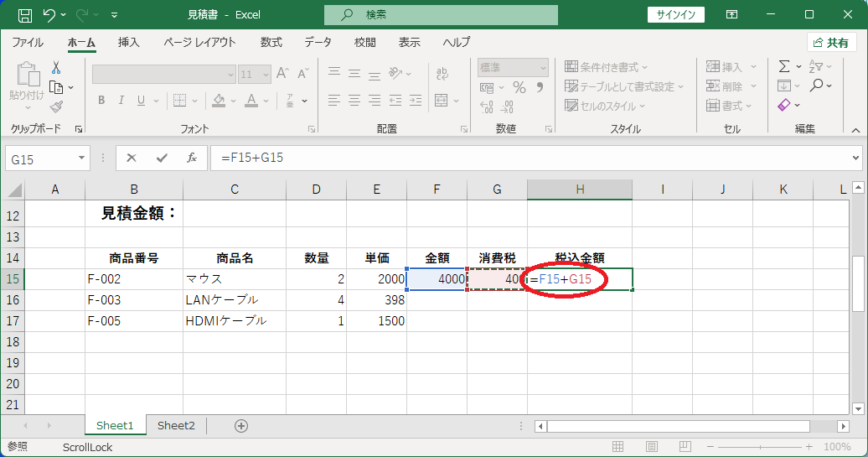Open the font size dropdown
868x457 pixels.
click(266, 75)
